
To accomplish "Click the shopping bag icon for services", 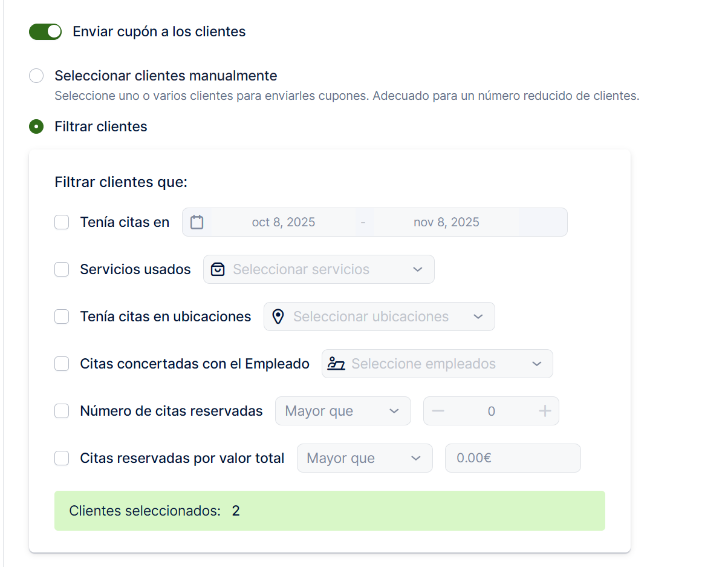I will coord(218,269).
